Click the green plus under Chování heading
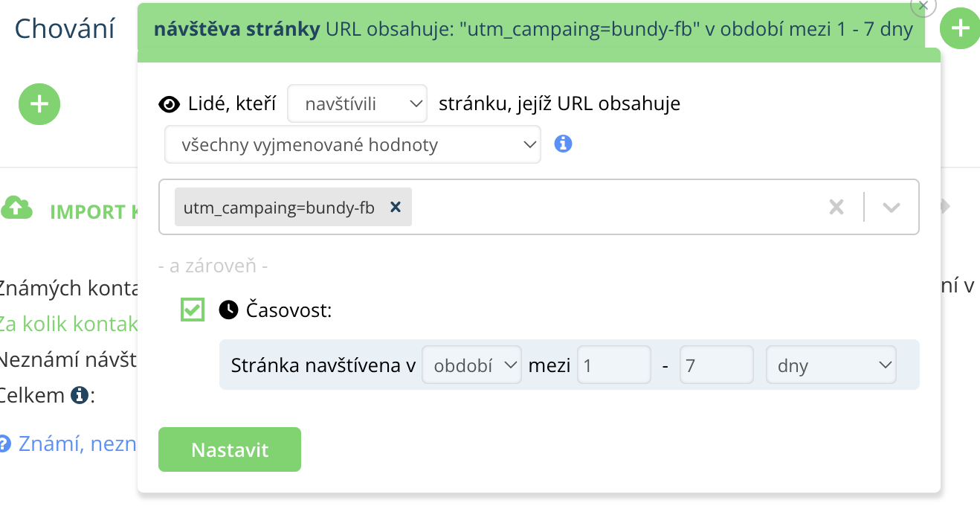 (39, 104)
